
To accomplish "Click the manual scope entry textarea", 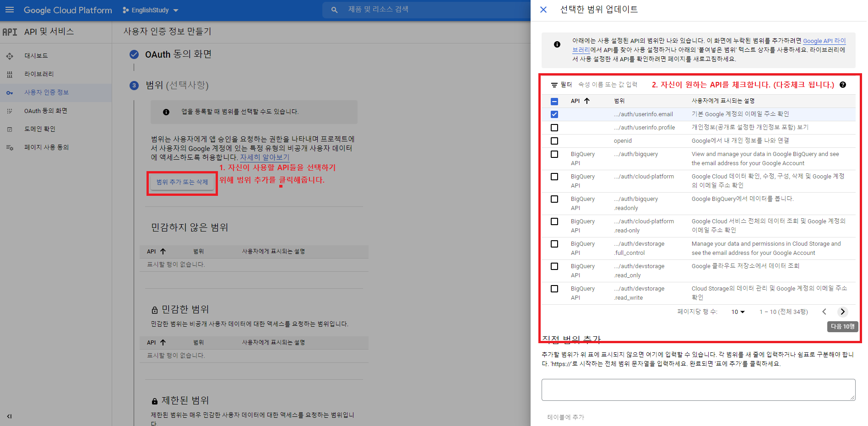I will point(698,390).
